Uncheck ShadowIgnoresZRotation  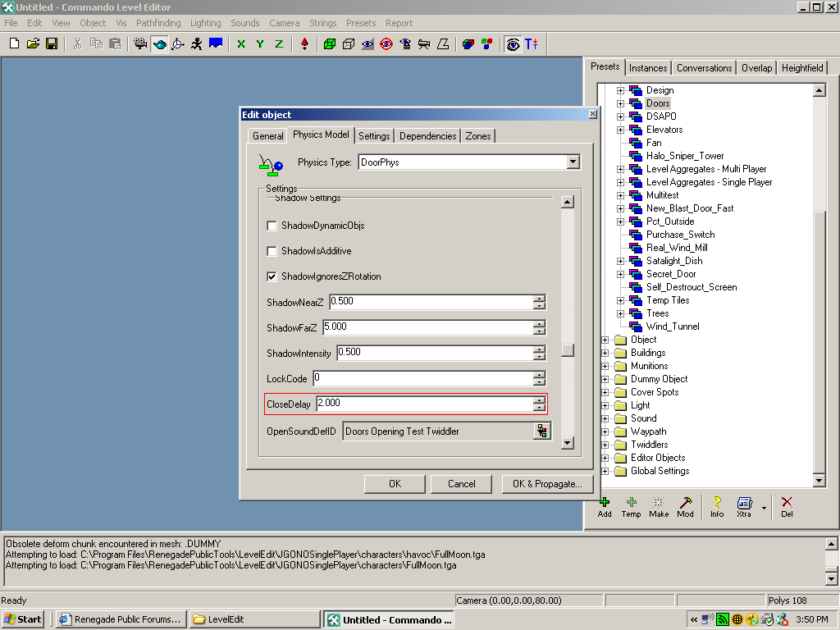[272, 276]
